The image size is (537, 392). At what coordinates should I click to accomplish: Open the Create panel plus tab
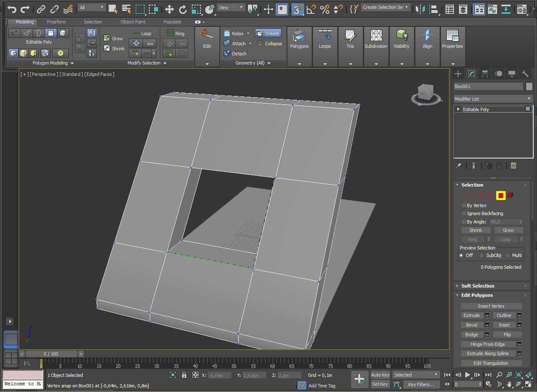[x=458, y=74]
